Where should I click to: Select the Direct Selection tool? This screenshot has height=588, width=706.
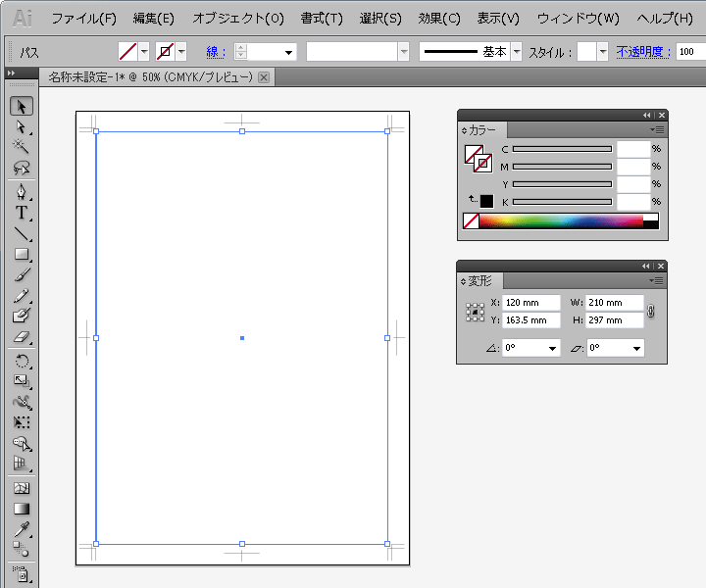point(21,126)
